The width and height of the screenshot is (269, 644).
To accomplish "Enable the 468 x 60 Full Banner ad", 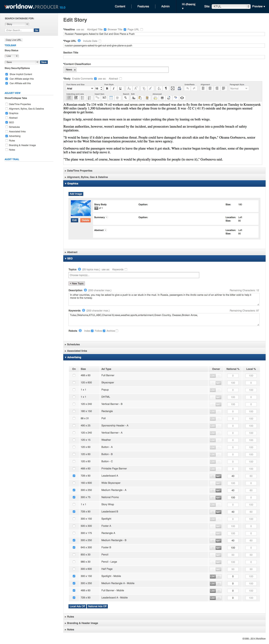I will [x=74, y=375].
